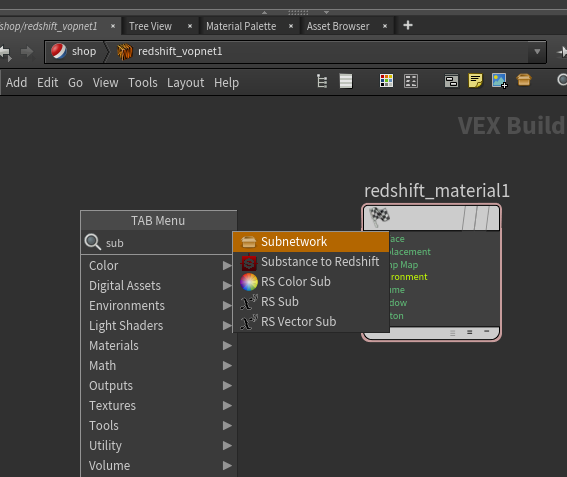The height and width of the screenshot is (477, 567).
Task: Add a new pane tab with plus
Action: click(x=408, y=25)
